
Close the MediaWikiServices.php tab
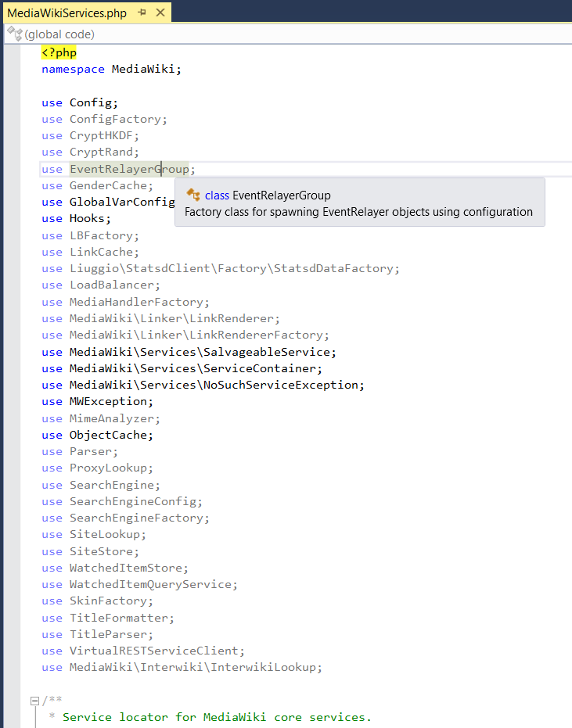(x=160, y=13)
